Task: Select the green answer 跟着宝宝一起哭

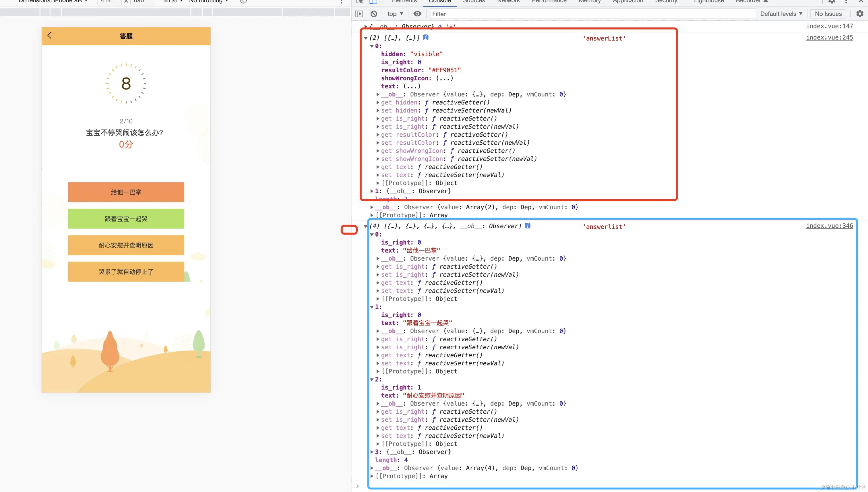Action: pyautogui.click(x=126, y=219)
